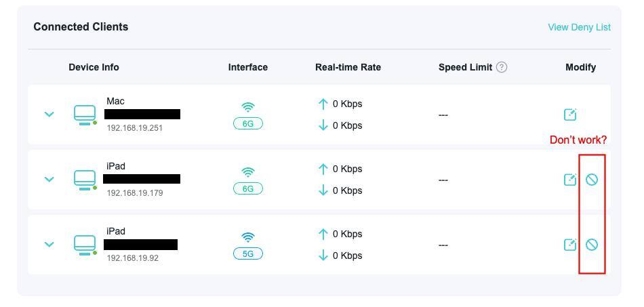This screenshot has height=307, width=644.
Task: Click the 6G badge on iPad row
Action: click(x=248, y=189)
